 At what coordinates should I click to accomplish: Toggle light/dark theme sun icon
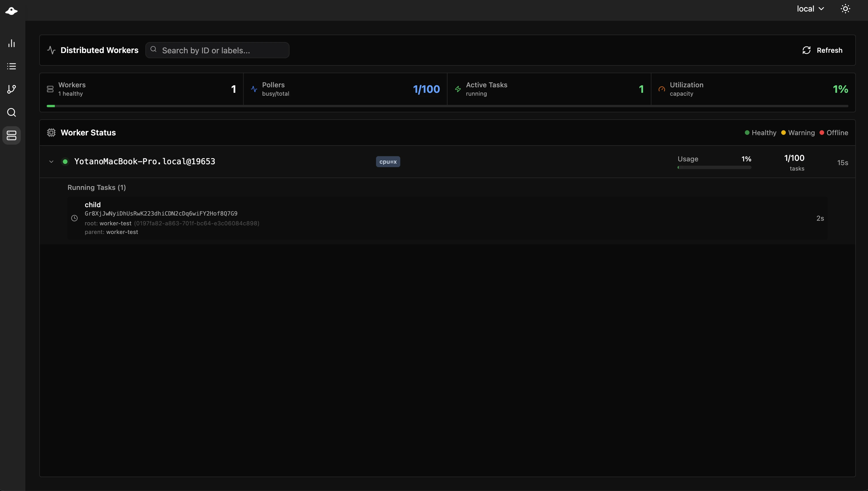click(x=845, y=9)
